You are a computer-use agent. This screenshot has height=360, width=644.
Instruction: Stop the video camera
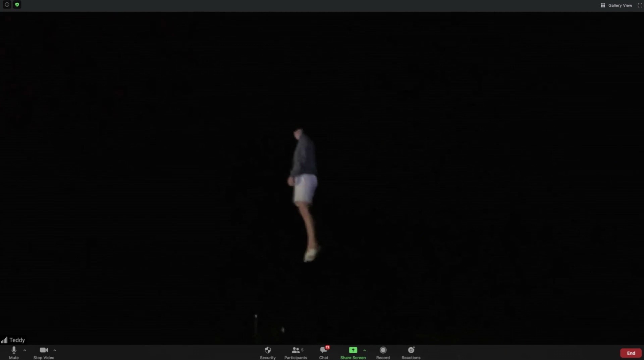coord(44,353)
